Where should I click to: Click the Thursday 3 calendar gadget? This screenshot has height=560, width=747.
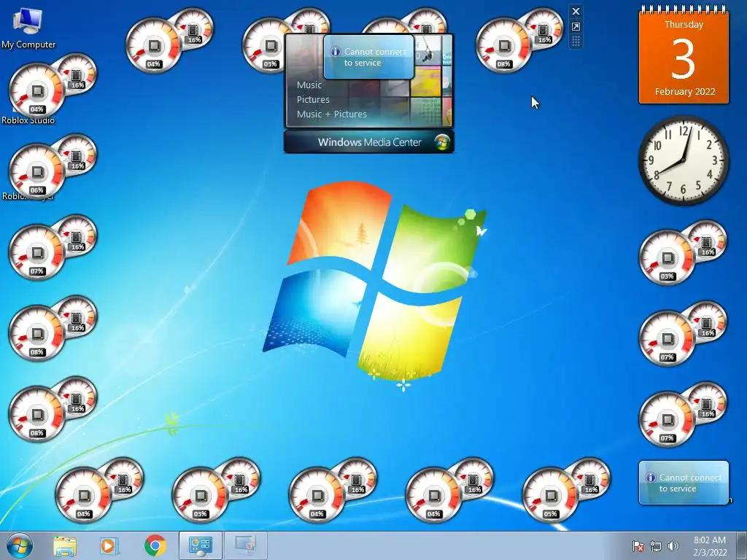click(x=684, y=56)
